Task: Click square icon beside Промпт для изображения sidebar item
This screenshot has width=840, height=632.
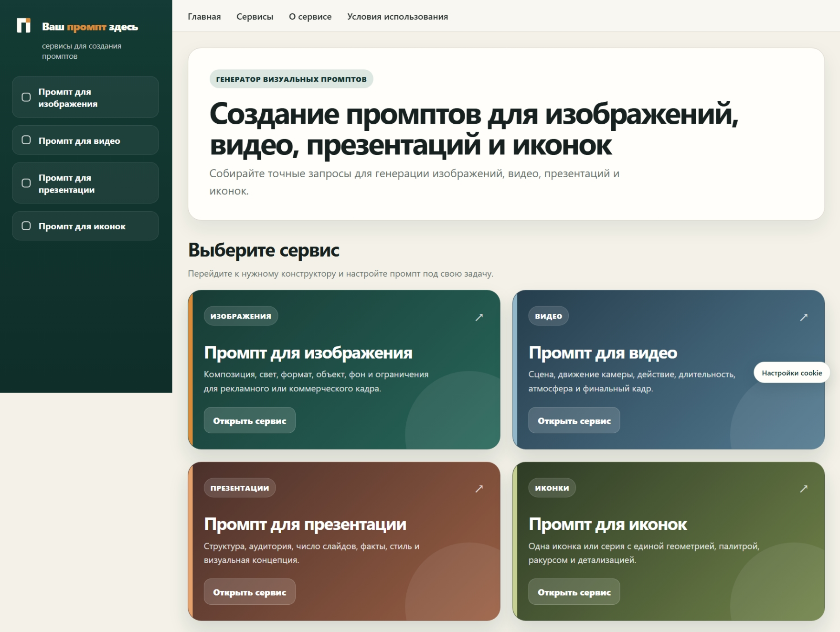Action: coord(26,97)
